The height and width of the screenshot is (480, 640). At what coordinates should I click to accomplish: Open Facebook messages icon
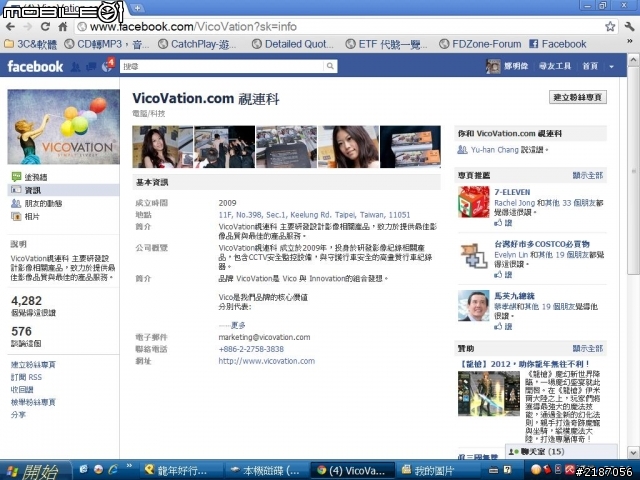click(91, 67)
